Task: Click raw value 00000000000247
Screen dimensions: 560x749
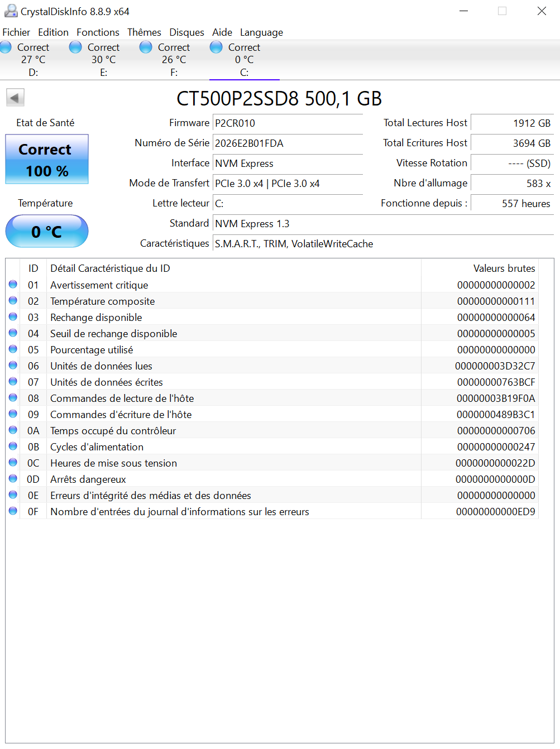Action: tap(496, 447)
